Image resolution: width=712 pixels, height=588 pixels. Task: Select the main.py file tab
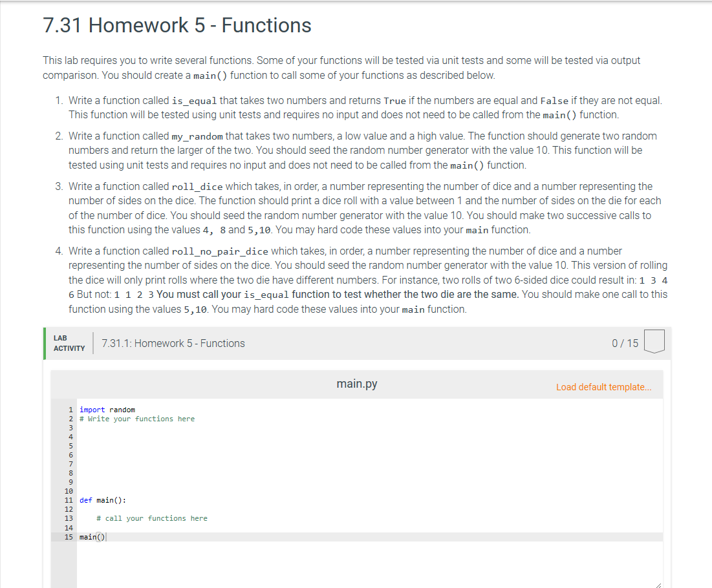pos(356,383)
